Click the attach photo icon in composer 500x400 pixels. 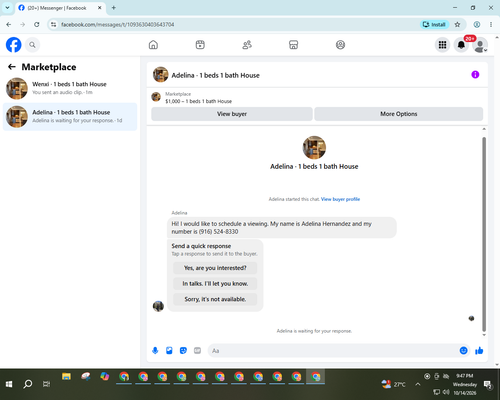(169, 351)
